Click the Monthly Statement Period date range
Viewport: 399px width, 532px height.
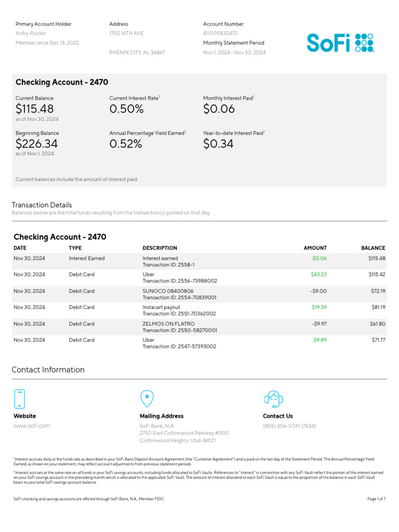point(234,52)
